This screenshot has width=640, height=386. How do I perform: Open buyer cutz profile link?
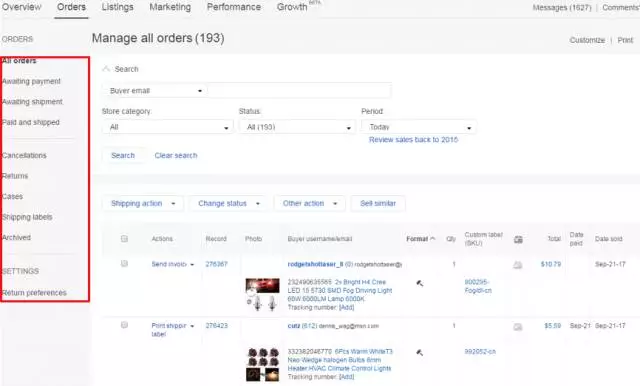[x=294, y=326]
